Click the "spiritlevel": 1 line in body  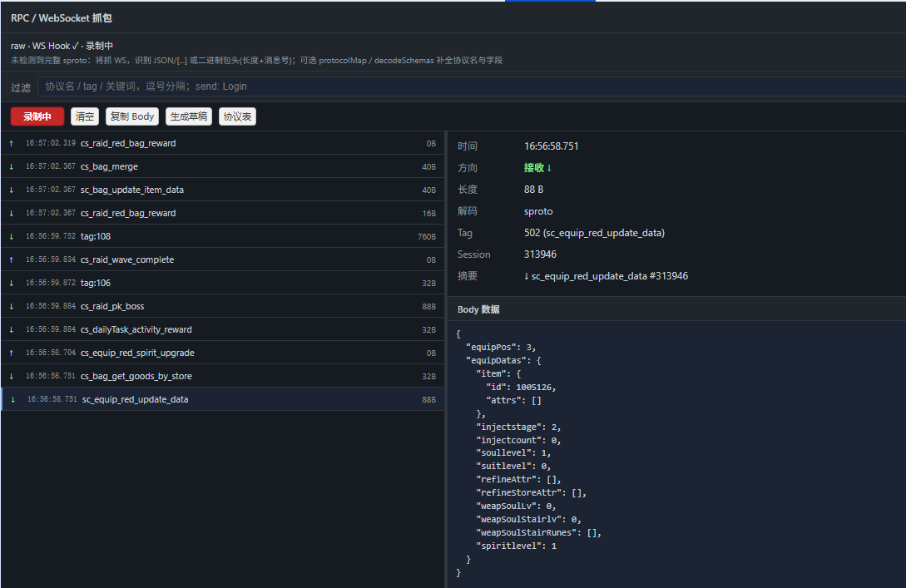tap(517, 546)
